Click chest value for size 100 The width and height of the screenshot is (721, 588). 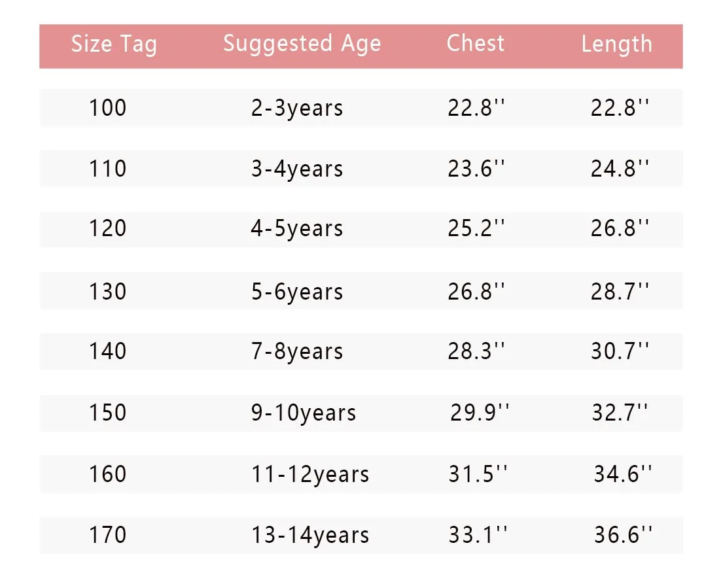(x=476, y=108)
